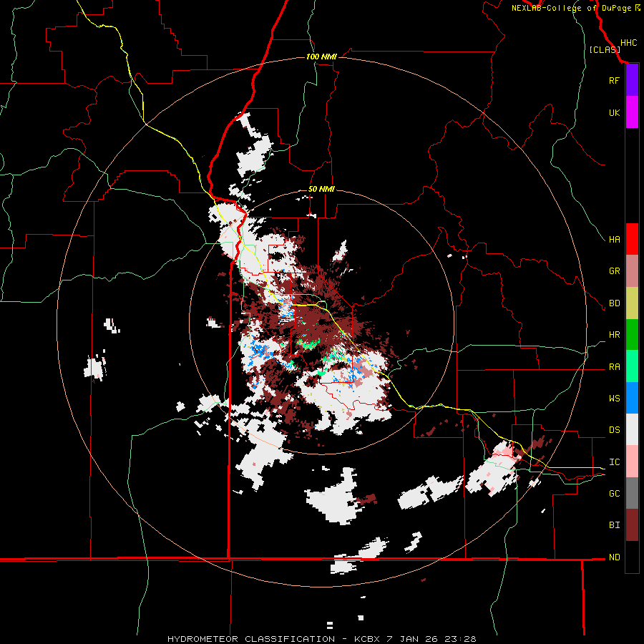The height and width of the screenshot is (644, 644).
Task: Click the IC light pink legend swatch
Action: [632, 462]
